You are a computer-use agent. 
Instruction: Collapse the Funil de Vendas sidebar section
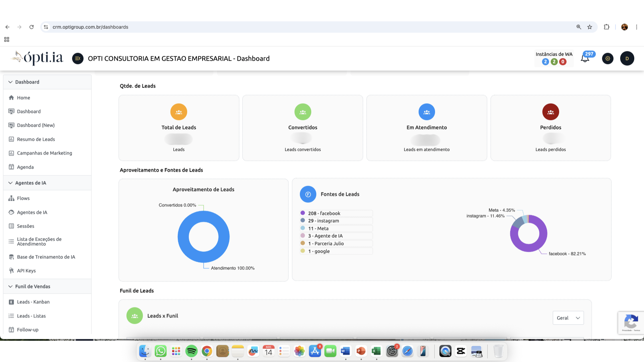coord(33,287)
